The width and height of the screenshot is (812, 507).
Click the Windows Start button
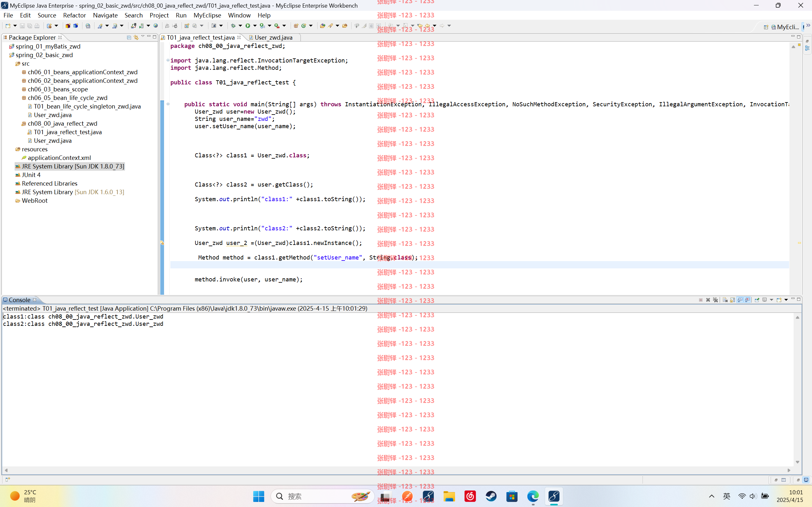coord(259,496)
